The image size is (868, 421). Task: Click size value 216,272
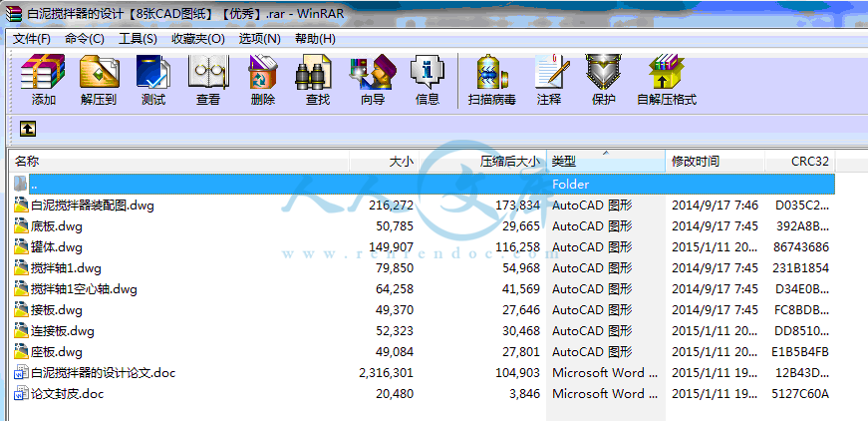coord(391,206)
